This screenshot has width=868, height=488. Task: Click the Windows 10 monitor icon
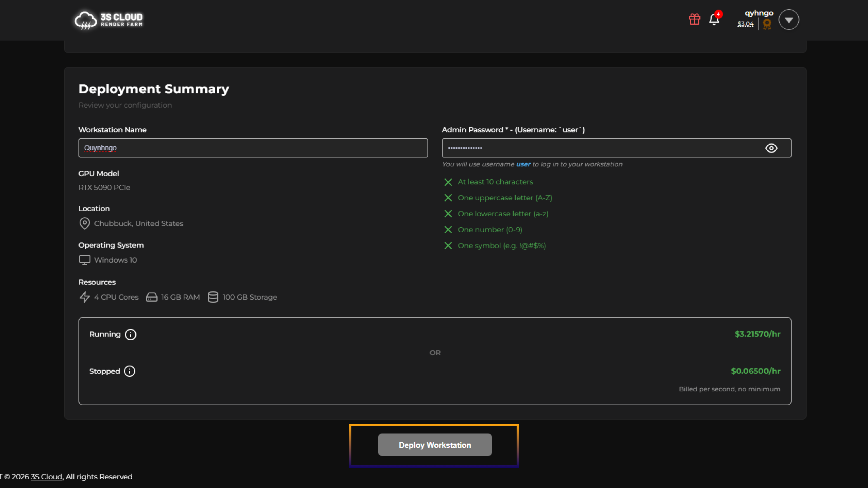point(84,260)
